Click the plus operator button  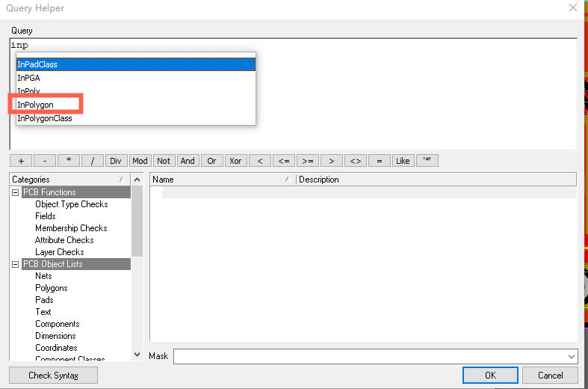tap(21, 161)
